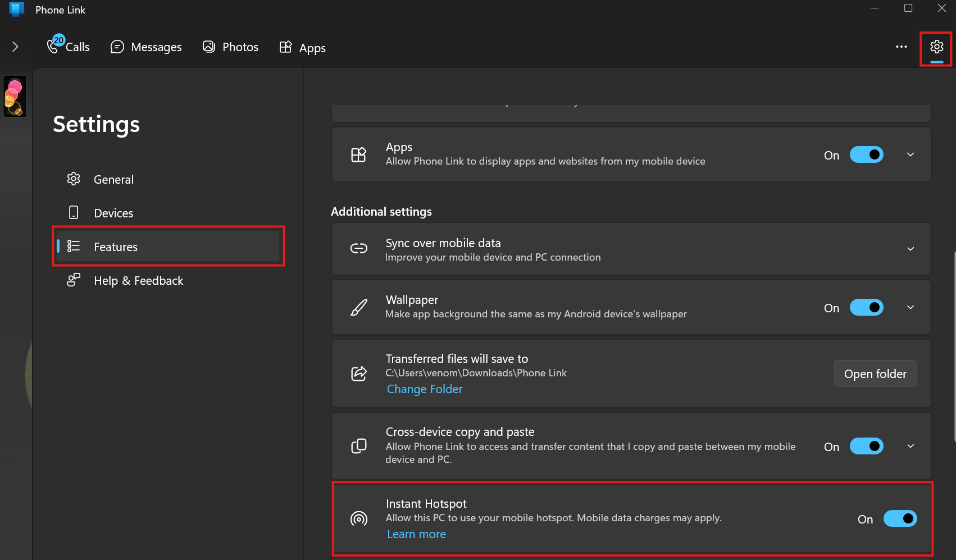Click the vertical scrollbar of settings list
This screenshot has height=560, width=956.
tap(954, 345)
